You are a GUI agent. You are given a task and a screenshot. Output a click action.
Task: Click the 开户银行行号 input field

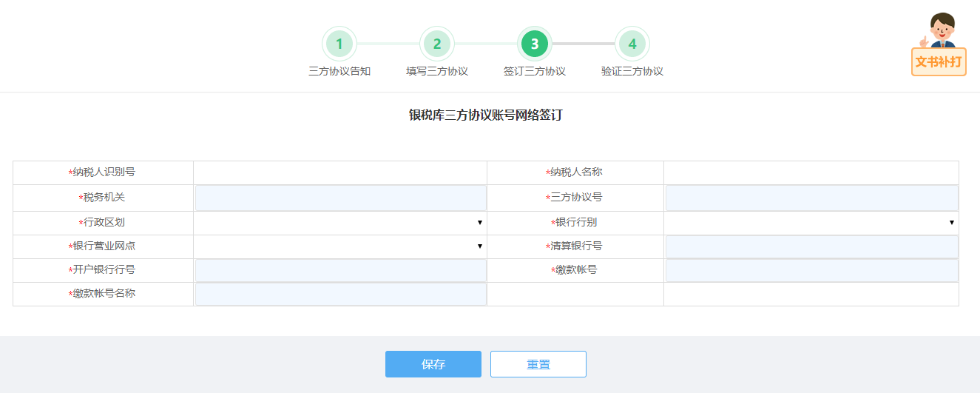pos(340,270)
